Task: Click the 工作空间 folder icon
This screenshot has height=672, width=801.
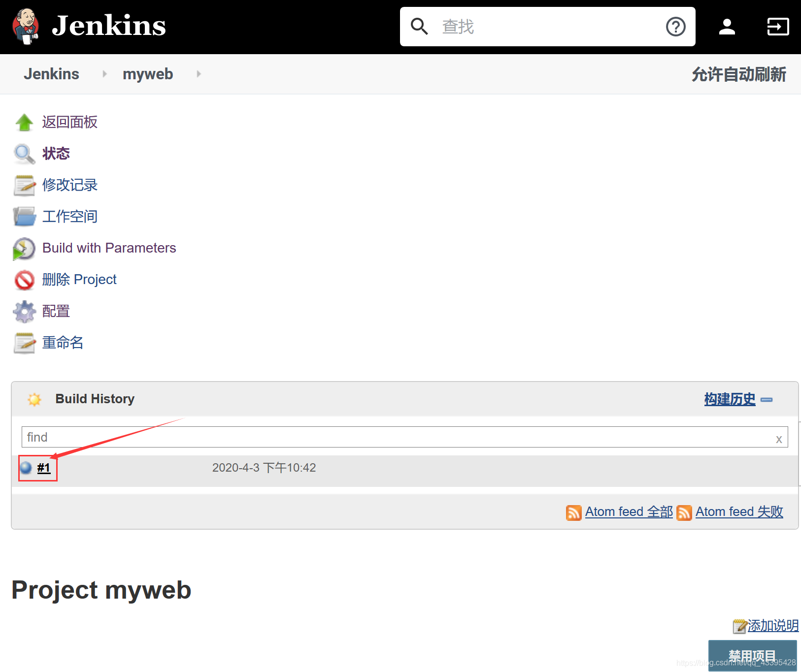Action: (x=24, y=217)
